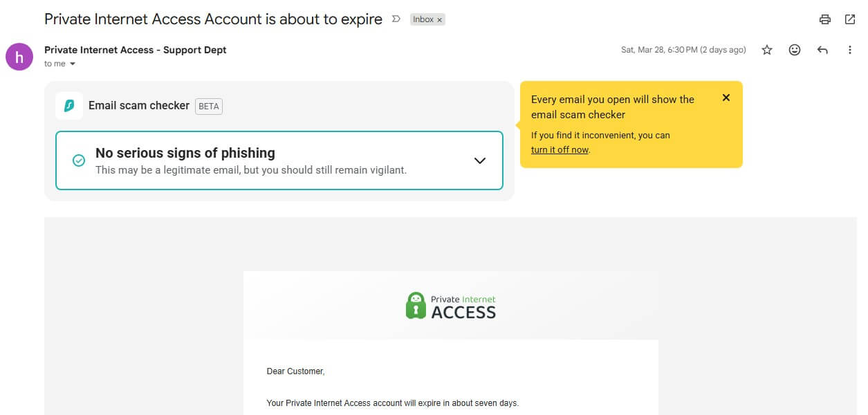Screen dimensions: 868x415
Task: Click the Inbox label tag
Action: tap(423, 19)
